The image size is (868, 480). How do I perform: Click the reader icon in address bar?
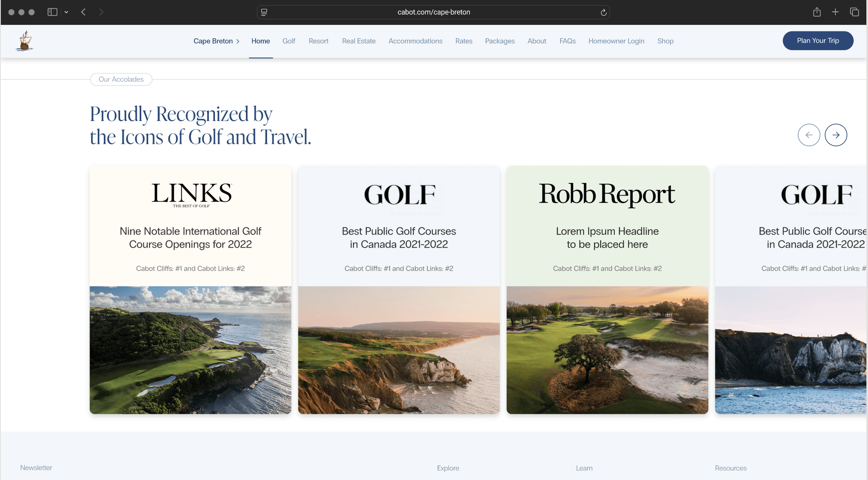click(264, 13)
